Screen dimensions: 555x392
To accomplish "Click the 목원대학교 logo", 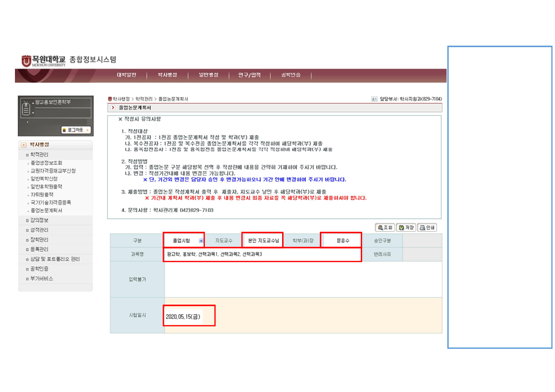I will coord(44,61).
